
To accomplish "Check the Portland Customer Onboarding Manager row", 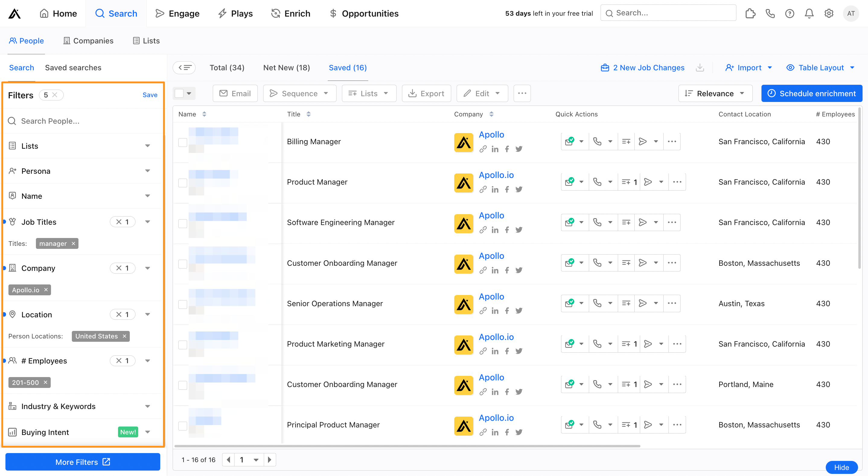I will 183,385.
